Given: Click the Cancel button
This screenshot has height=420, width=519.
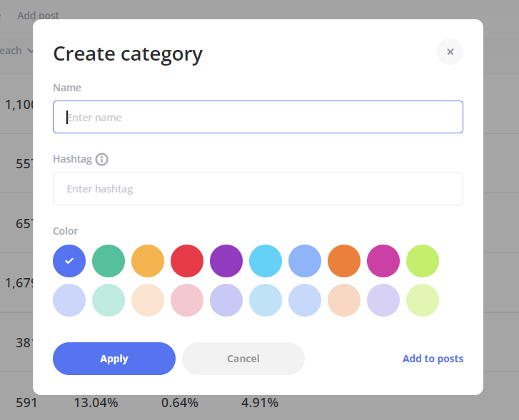Looking at the screenshot, I should pyautogui.click(x=243, y=359).
